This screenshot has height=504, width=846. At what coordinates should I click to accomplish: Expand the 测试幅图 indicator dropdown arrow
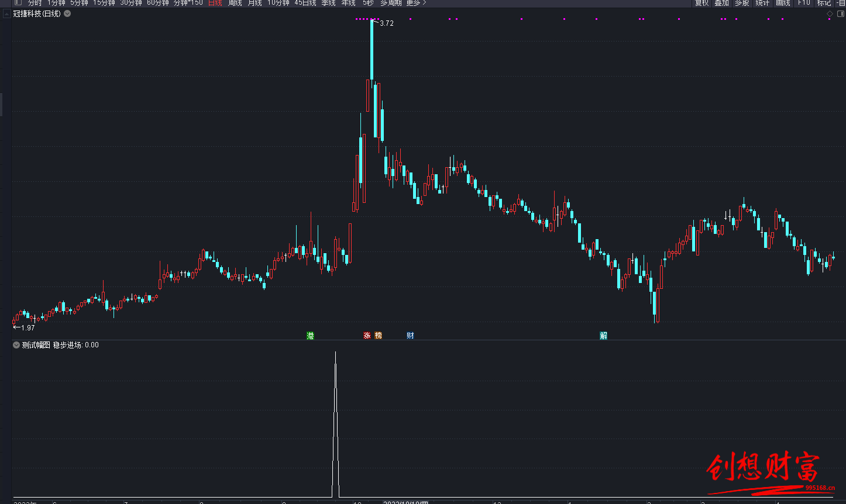16,345
